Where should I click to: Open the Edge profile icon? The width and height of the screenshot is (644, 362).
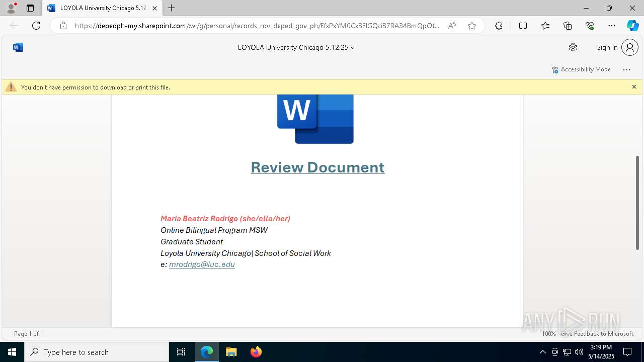tap(11, 8)
